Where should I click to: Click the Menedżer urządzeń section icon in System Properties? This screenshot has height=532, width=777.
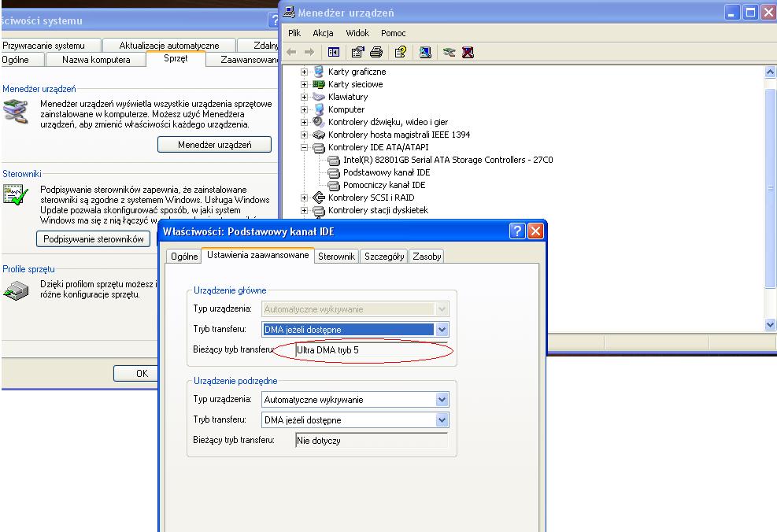tap(16, 111)
